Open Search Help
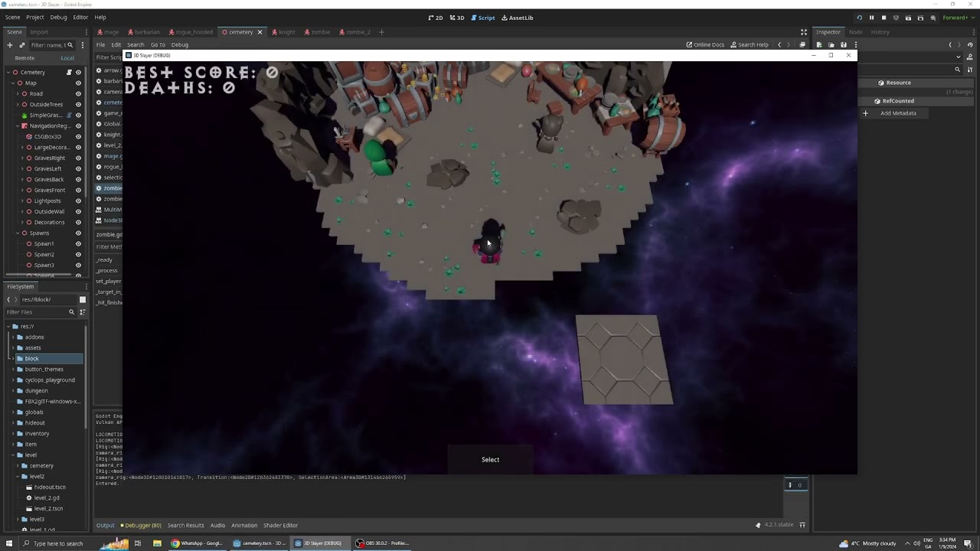 [x=750, y=44]
